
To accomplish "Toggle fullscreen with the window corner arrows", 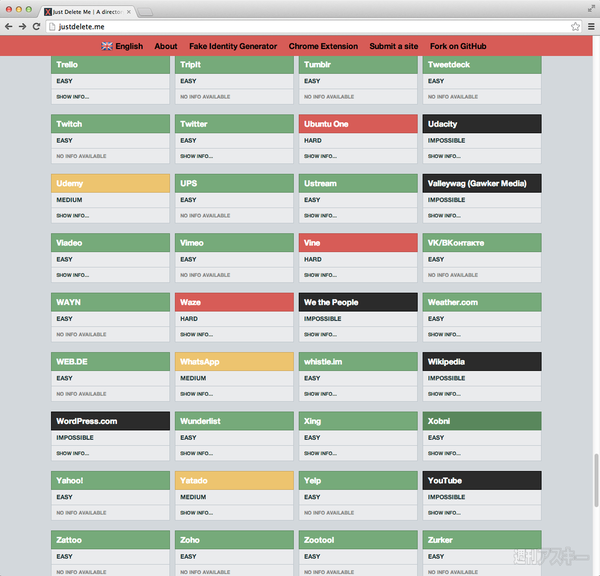I will pyautogui.click(x=591, y=9).
